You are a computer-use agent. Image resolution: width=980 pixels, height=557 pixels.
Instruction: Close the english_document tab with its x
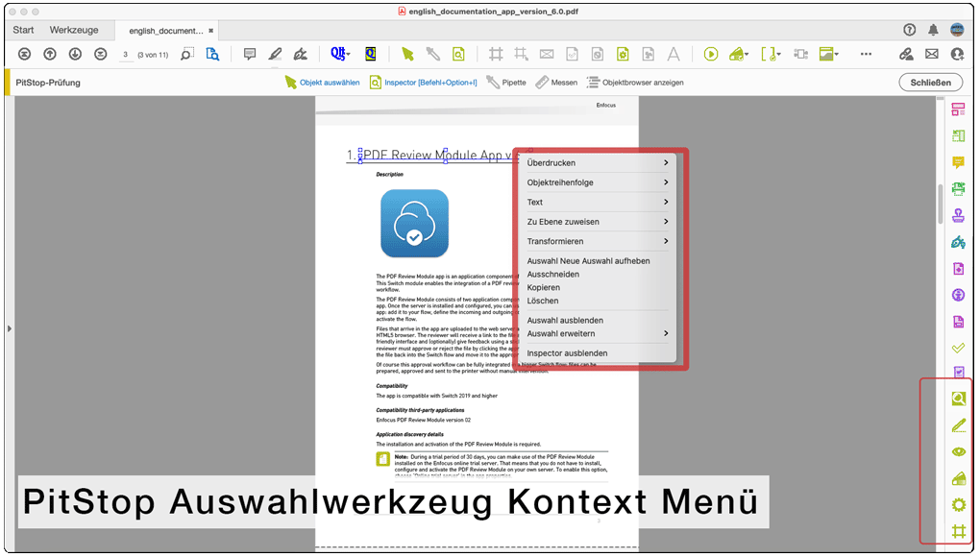click(211, 31)
